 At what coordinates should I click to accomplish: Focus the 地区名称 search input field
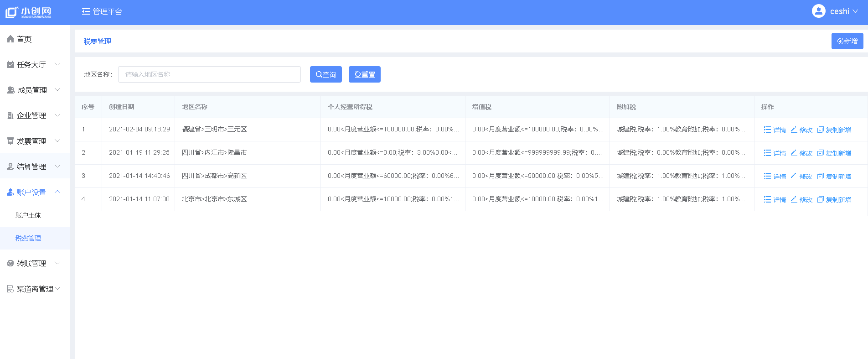tap(209, 74)
